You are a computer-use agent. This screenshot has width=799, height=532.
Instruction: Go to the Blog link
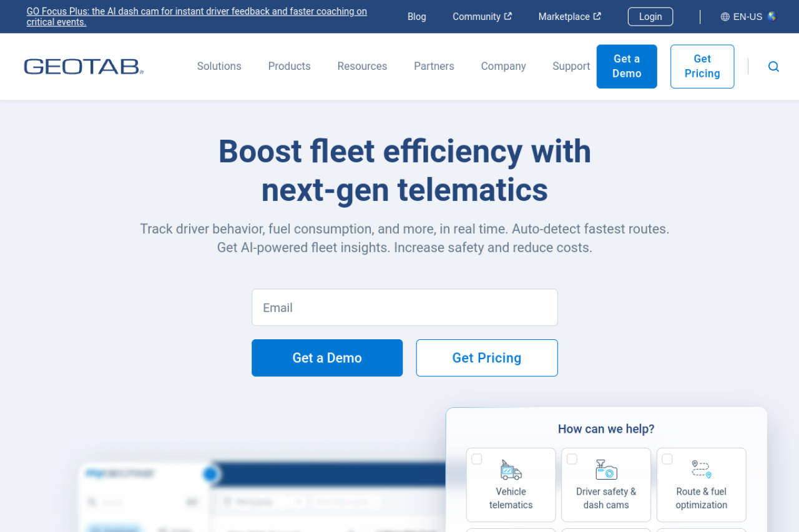(417, 17)
